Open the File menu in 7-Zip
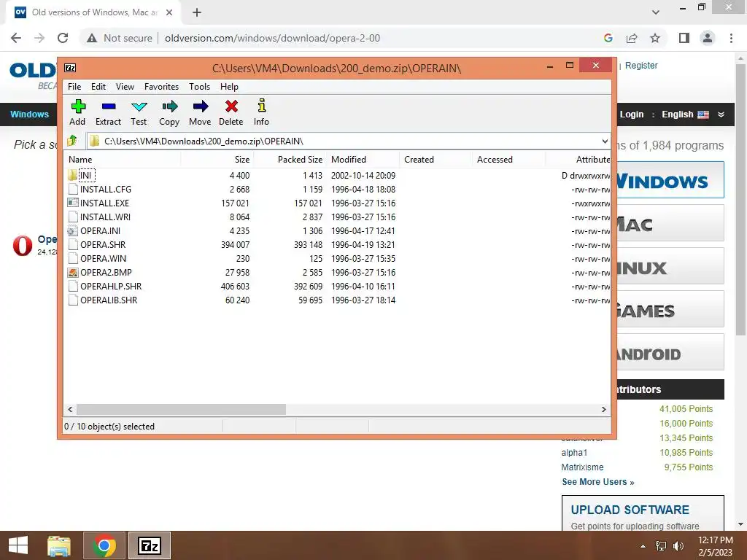747x560 pixels. 74,87
